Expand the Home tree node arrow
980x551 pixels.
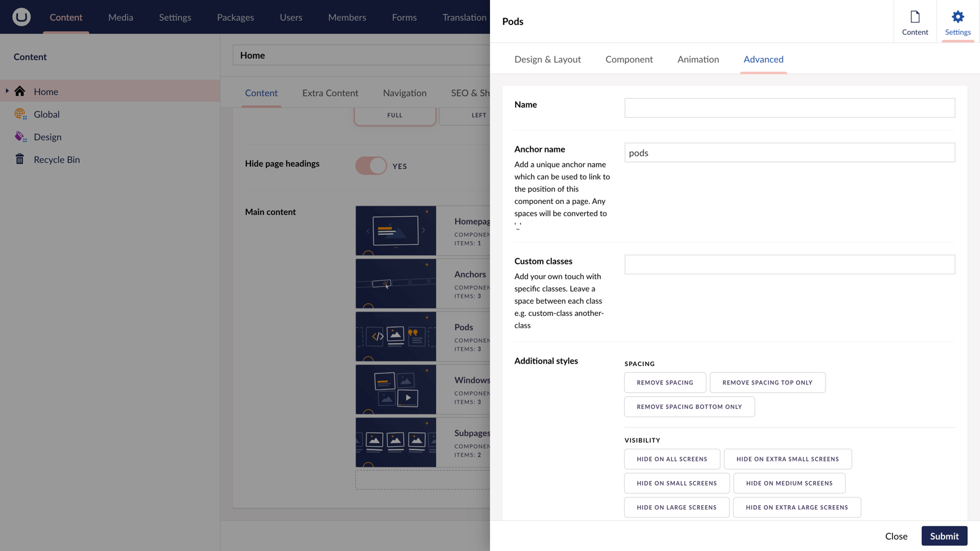tap(7, 91)
